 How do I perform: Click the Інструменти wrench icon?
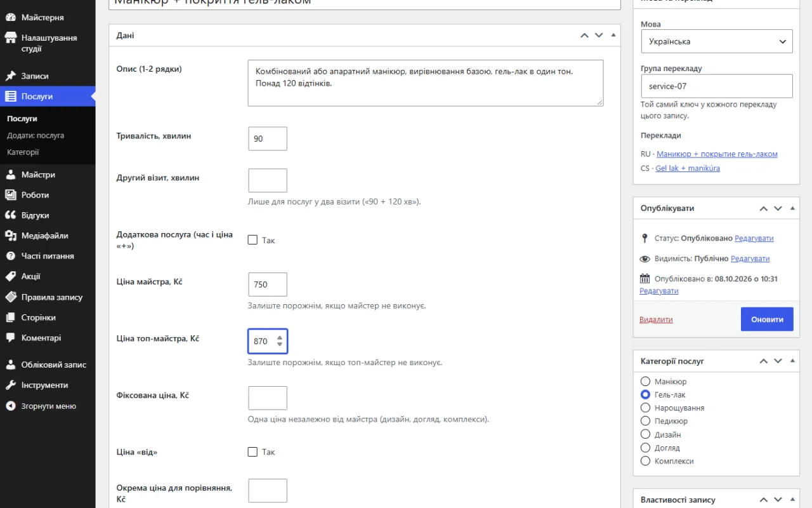click(11, 385)
